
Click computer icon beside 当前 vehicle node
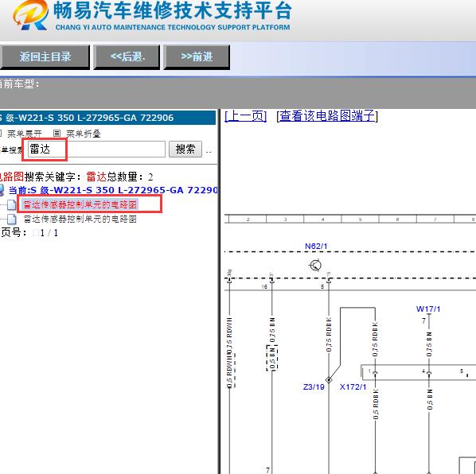tap(2, 190)
